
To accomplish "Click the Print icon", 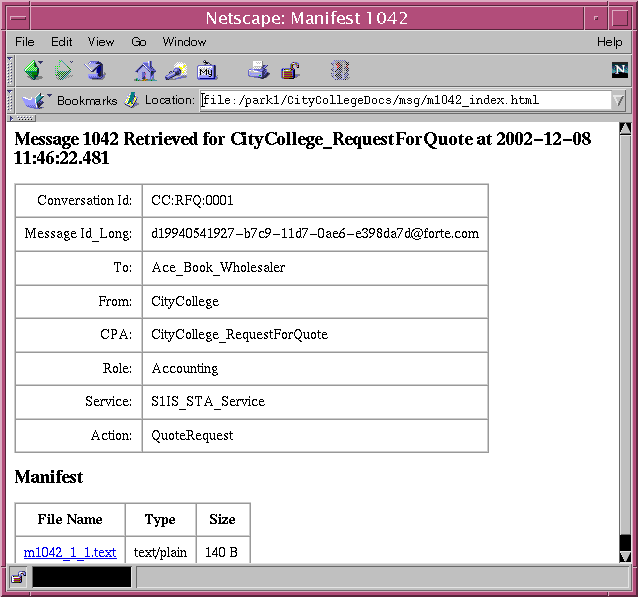I will tap(258, 70).
